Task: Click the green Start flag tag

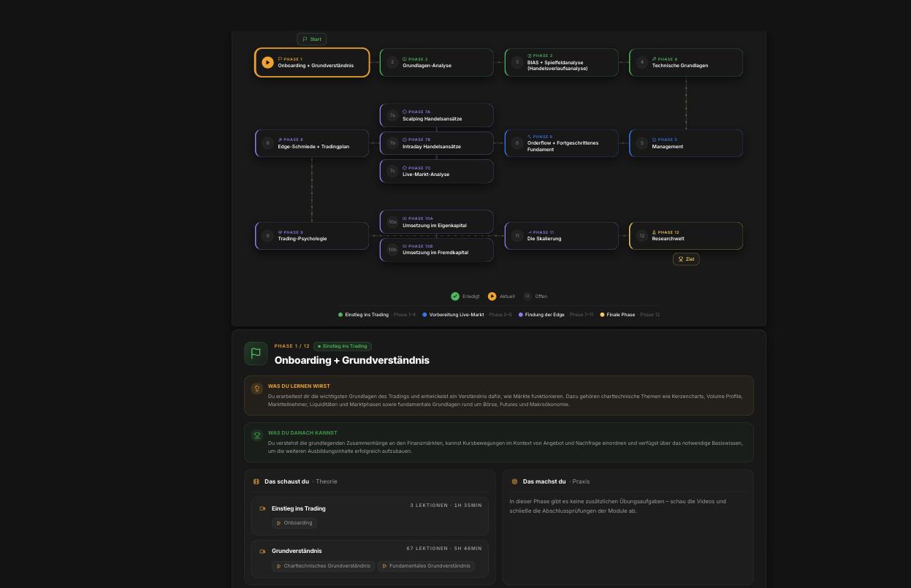Action: [x=312, y=39]
